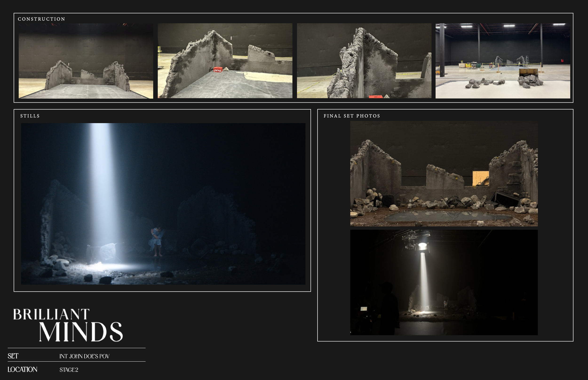Click the large still with light beam
This screenshot has height=380, width=588.
point(163,204)
